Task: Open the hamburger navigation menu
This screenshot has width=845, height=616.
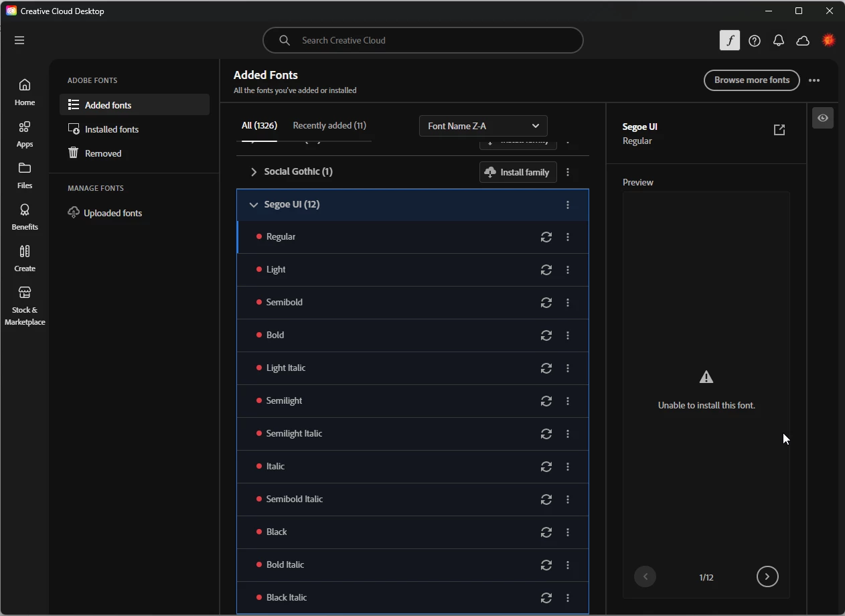Action: coord(19,40)
